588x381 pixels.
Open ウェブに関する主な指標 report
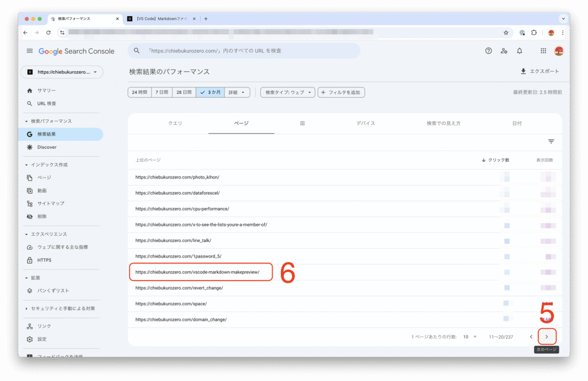[62, 247]
